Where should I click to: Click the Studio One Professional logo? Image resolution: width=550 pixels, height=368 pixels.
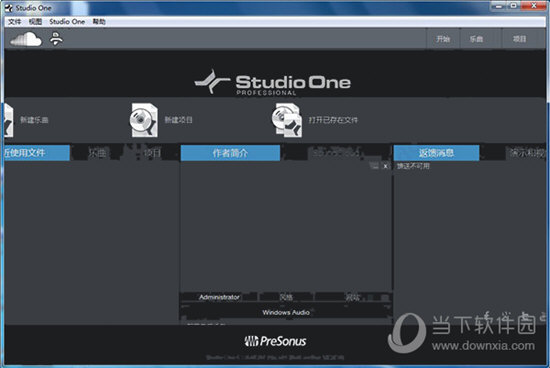tap(273, 83)
